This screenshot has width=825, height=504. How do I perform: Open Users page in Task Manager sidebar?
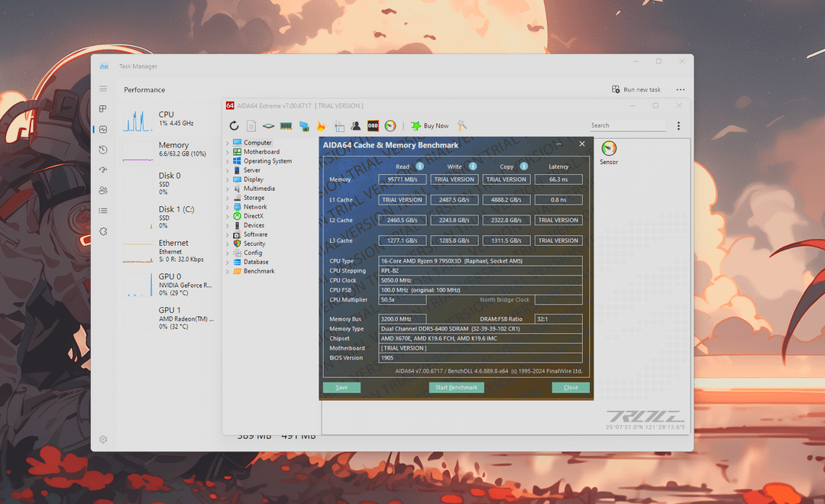point(103,190)
